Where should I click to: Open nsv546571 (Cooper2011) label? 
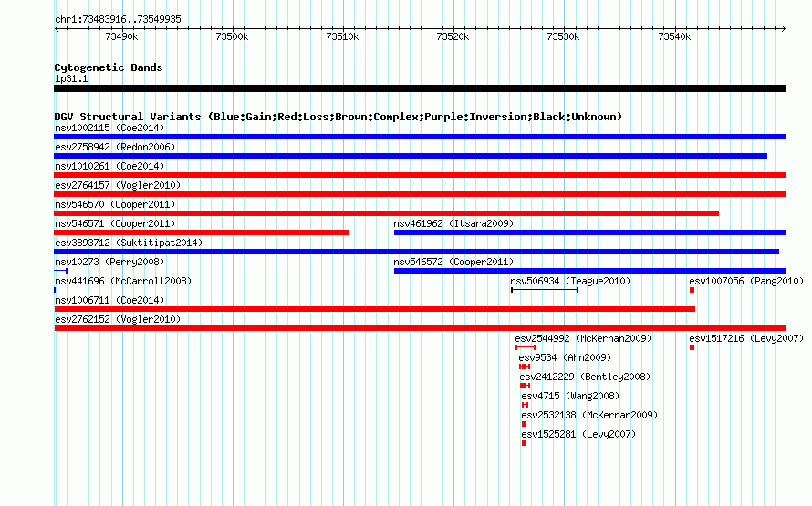(115, 223)
